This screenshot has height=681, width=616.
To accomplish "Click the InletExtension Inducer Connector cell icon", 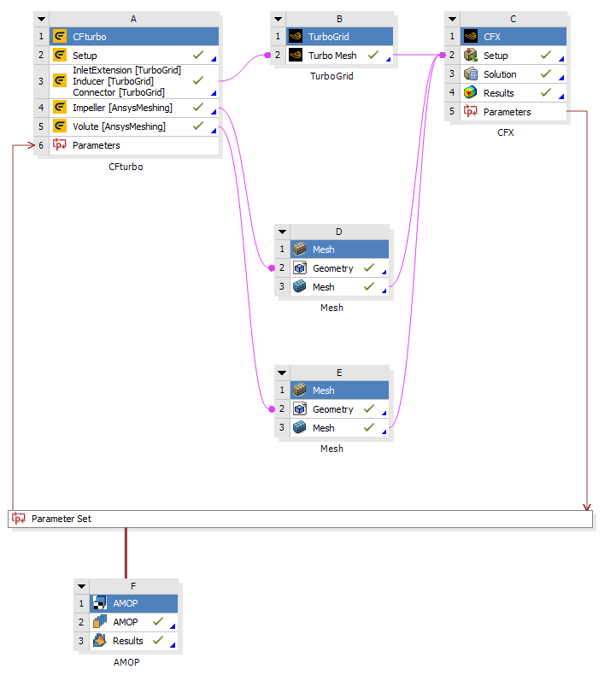I will 60,81.
